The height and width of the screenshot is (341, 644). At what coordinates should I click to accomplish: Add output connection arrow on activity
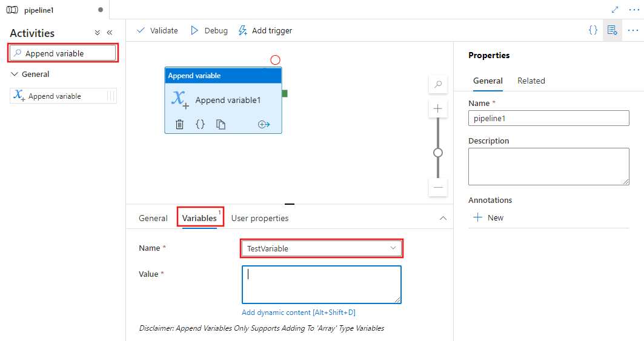point(264,124)
